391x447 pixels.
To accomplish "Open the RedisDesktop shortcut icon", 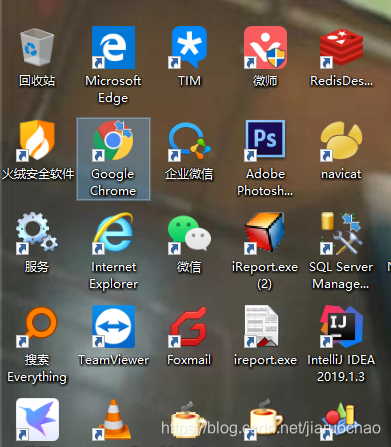I will (x=341, y=48).
